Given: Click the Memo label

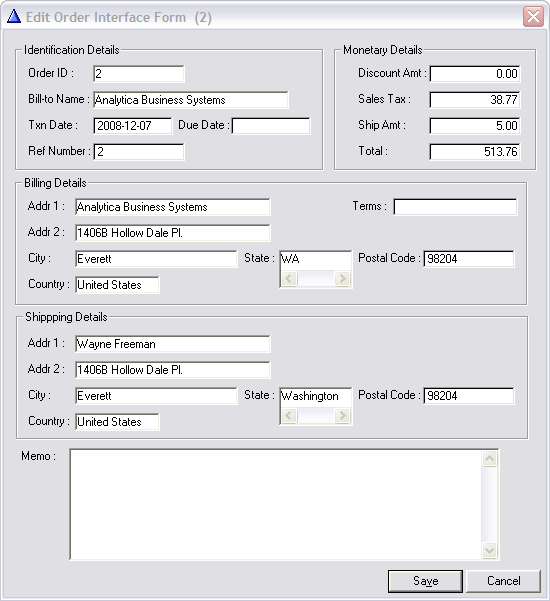Looking at the screenshot, I should coord(38,456).
